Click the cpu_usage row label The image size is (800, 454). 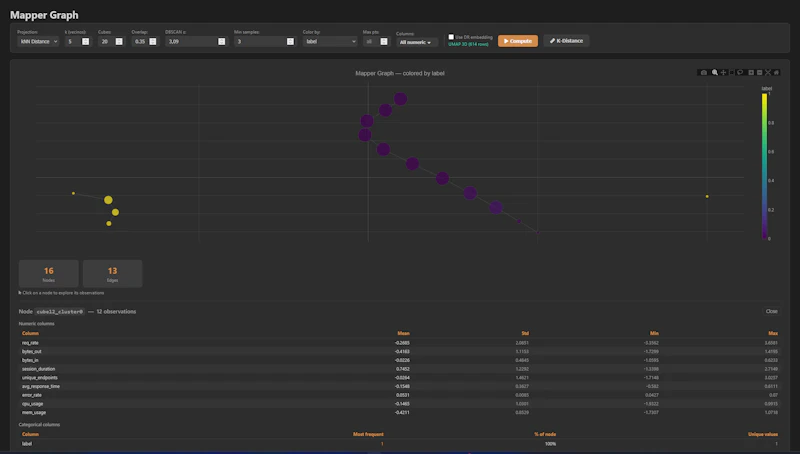click(x=32, y=403)
